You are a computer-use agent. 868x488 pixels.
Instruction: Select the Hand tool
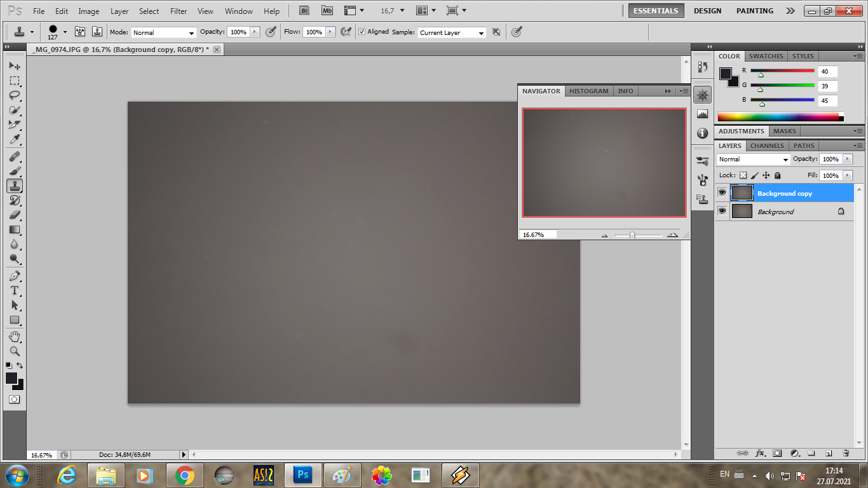tap(14, 336)
